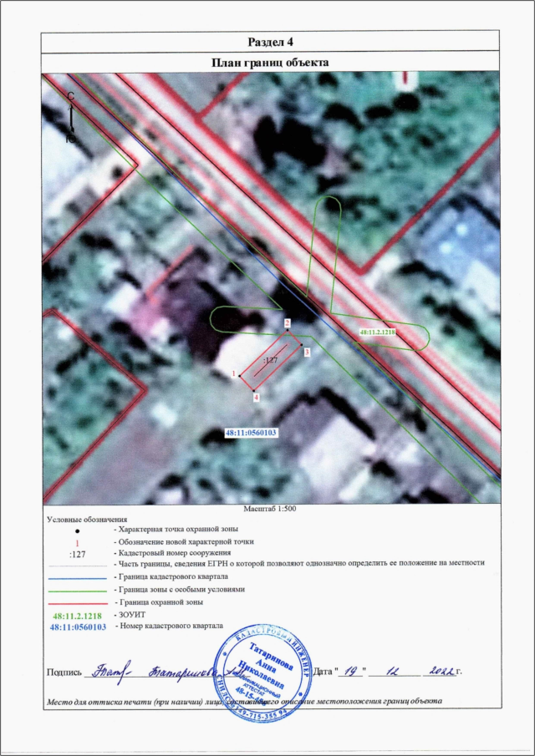535x756 pixels.
Task: Click the ':127' legend symbol
Action: click(77, 554)
